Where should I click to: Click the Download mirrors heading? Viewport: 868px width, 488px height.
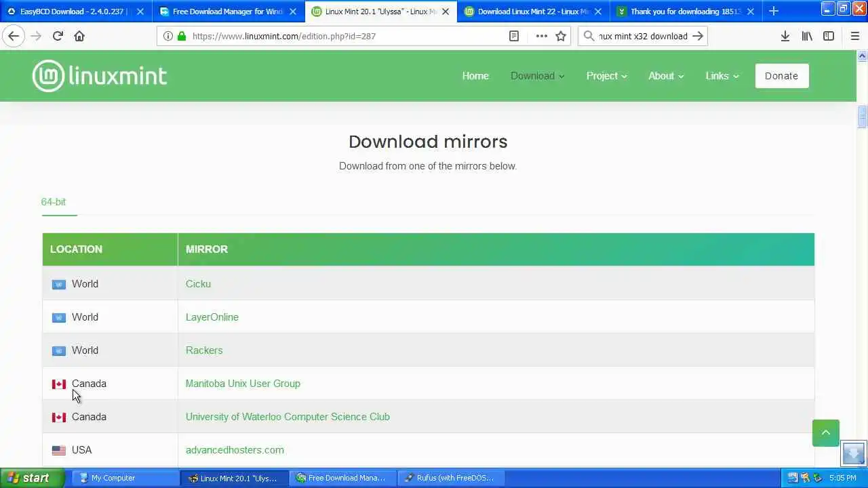pyautogui.click(x=428, y=142)
